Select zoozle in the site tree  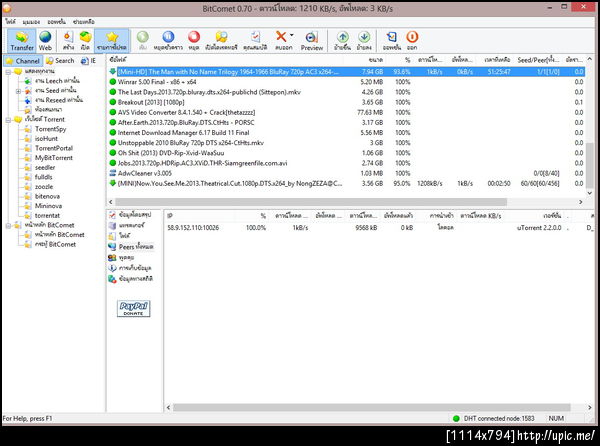pos(44,187)
